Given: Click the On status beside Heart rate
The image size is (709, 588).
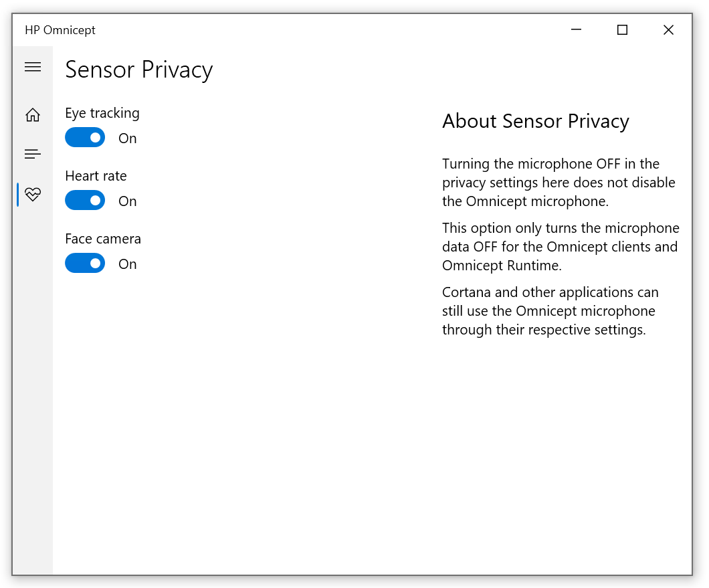Looking at the screenshot, I should click(127, 201).
